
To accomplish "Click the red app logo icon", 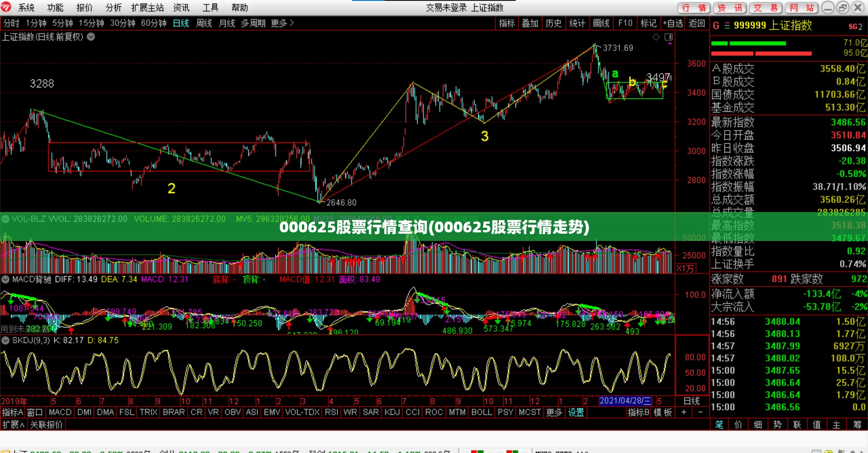I will (x=6, y=7).
